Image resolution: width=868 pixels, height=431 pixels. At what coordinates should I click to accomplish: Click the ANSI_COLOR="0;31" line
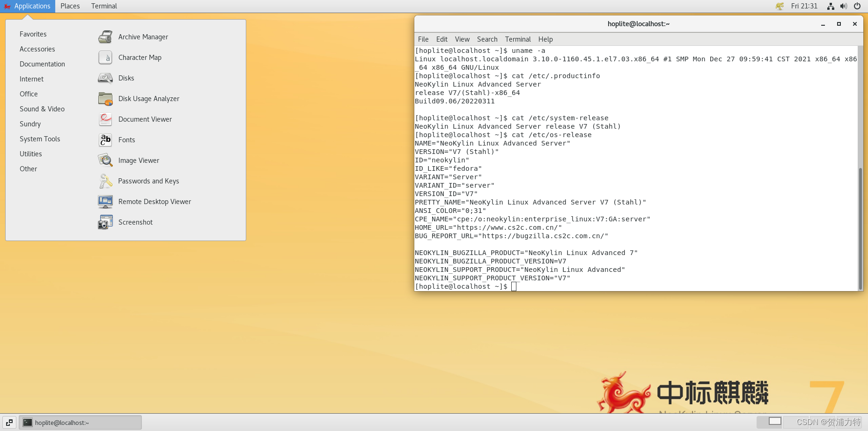450,211
